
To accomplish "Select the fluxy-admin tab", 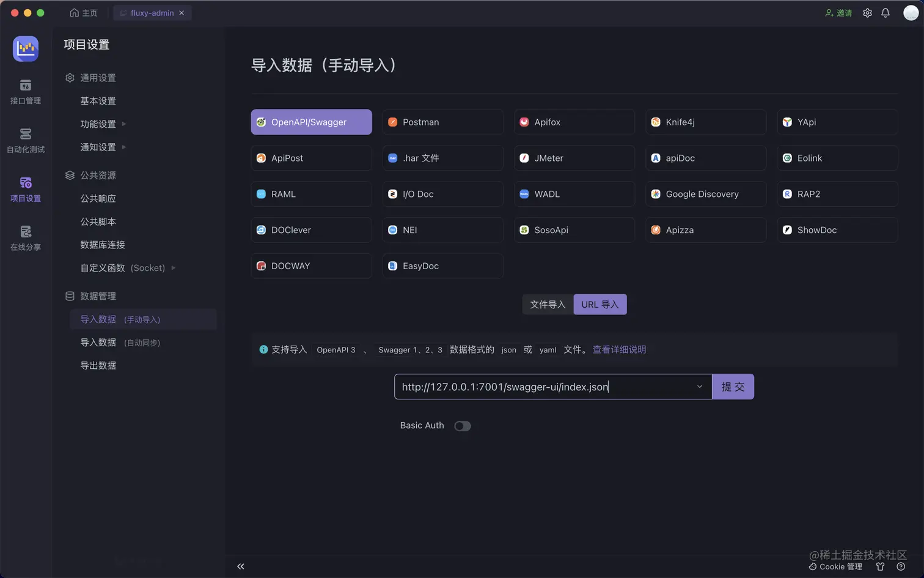I will tap(152, 13).
